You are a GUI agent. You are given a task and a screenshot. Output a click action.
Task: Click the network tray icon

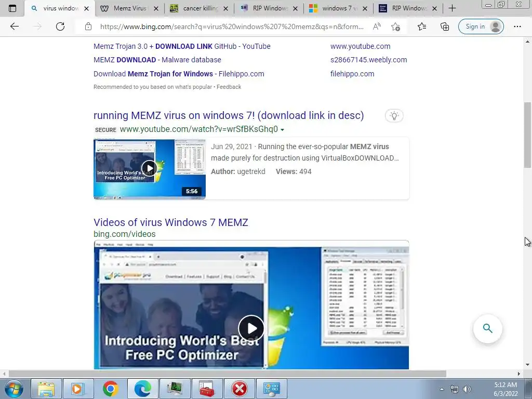click(x=454, y=389)
